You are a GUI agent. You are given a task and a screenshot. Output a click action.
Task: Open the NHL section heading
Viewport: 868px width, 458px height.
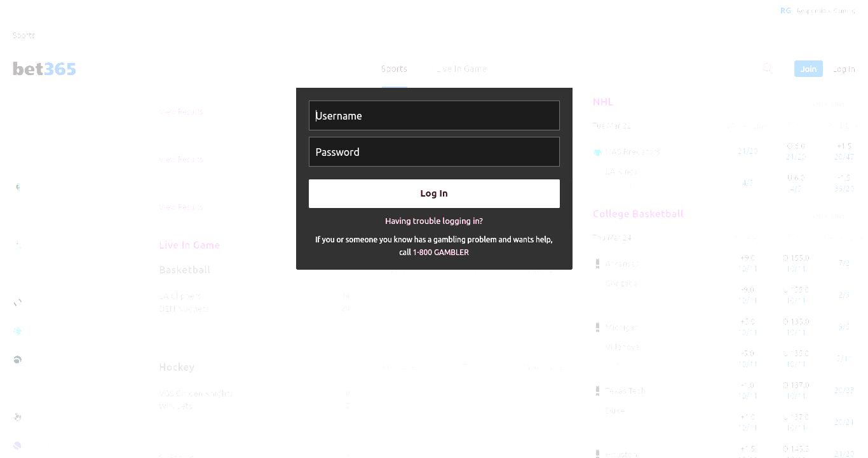click(602, 102)
